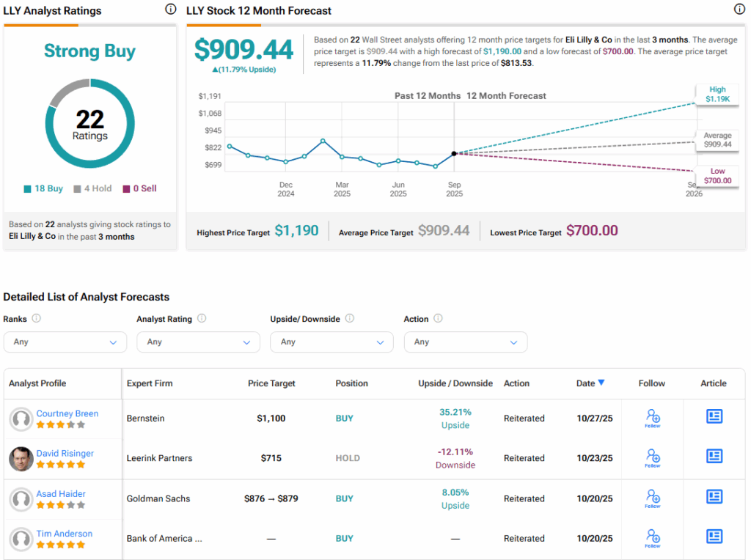Open article icon for Bernstein rating
The width and height of the screenshot is (751, 560).
click(x=714, y=416)
